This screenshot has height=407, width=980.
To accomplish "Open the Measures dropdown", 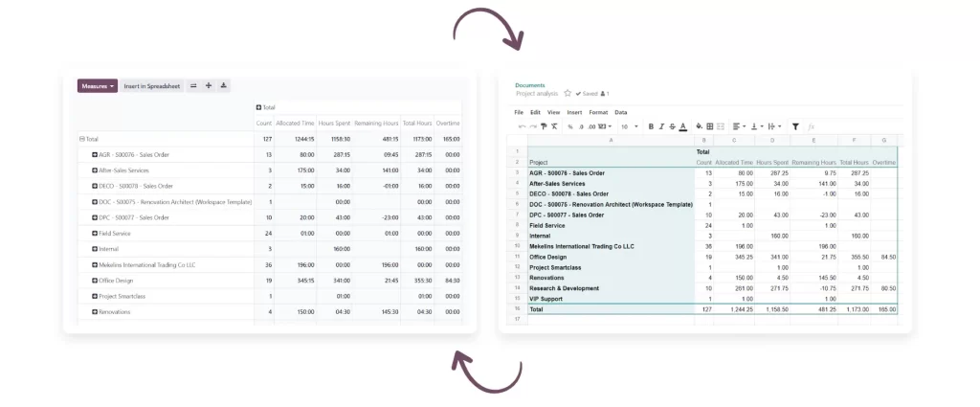I will (97, 86).
